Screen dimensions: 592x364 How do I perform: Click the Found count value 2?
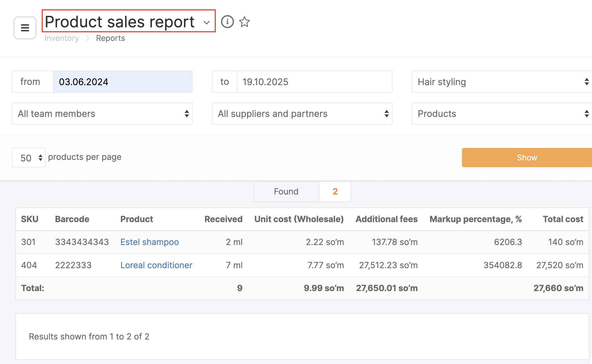335,192
